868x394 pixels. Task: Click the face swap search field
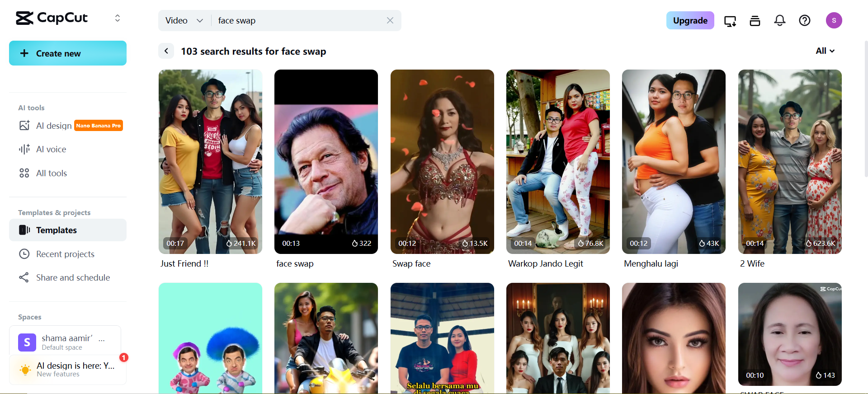[298, 20]
